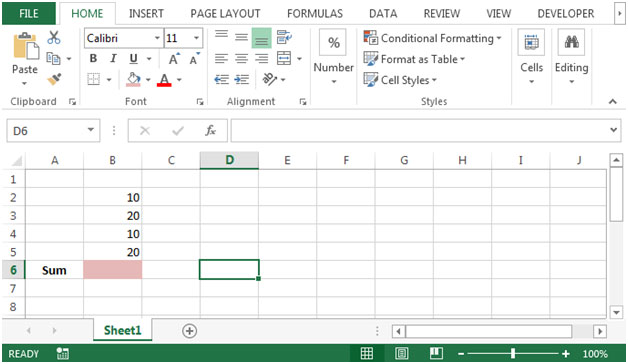Viewport: 628px width, 364px height.
Task: Center text horizontally
Action: [x=241, y=59]
